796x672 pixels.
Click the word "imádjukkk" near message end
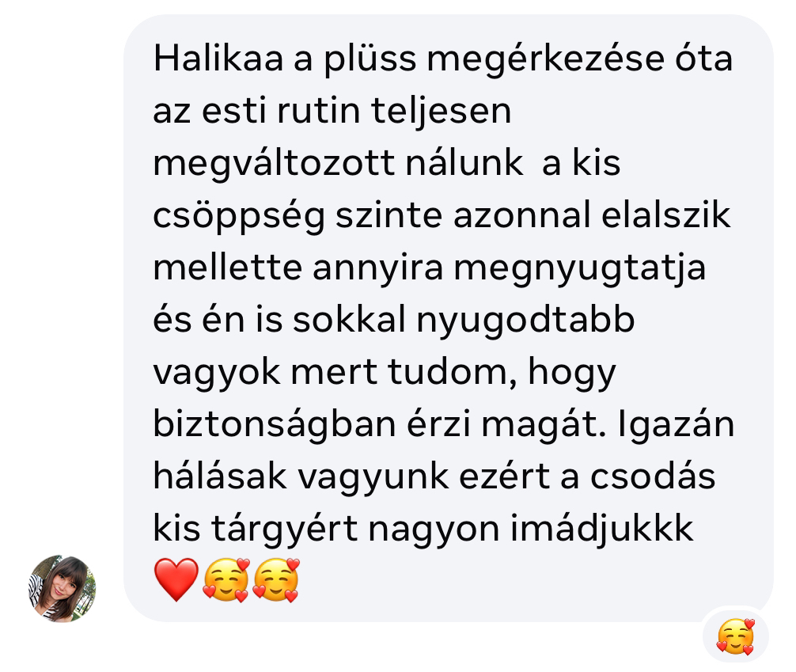click(601, 530)
